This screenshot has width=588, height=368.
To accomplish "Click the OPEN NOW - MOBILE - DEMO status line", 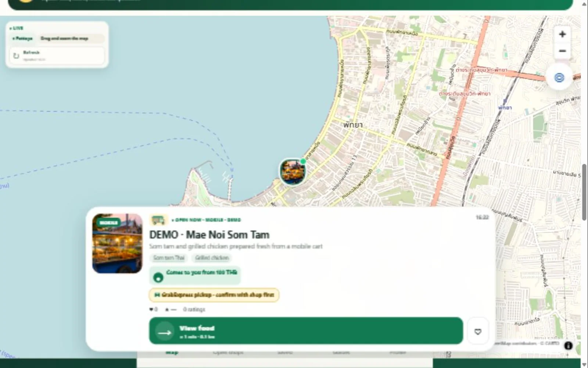I will [x=206, y=220].
